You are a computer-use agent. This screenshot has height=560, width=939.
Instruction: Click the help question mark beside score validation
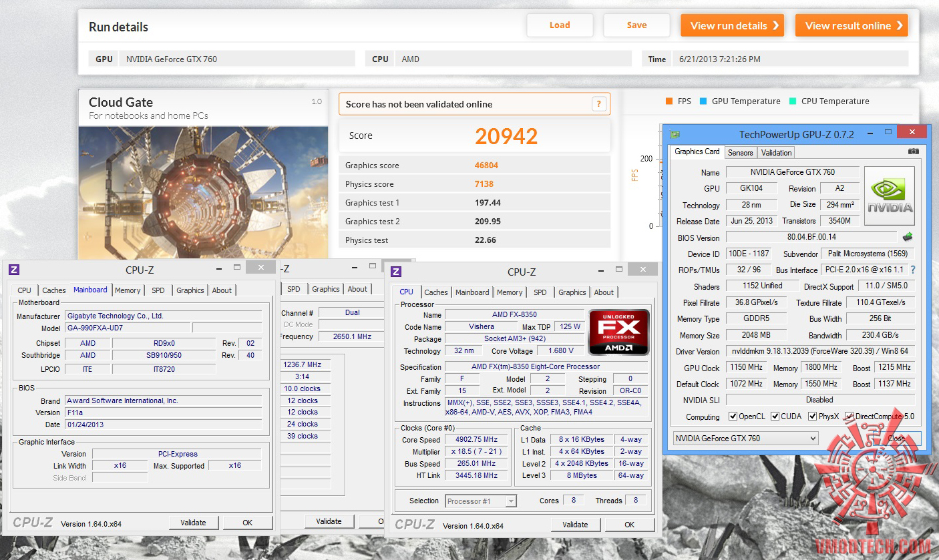click(x=598, y=104)
